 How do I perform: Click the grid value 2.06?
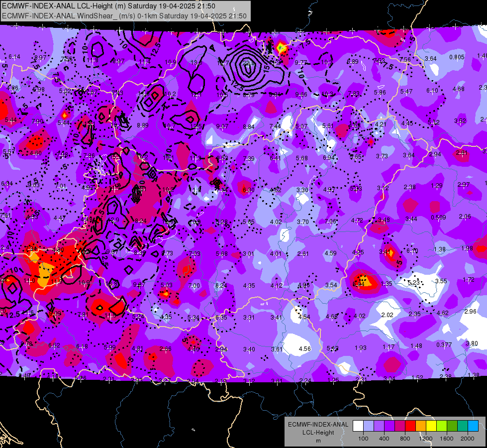click(465, 217)
